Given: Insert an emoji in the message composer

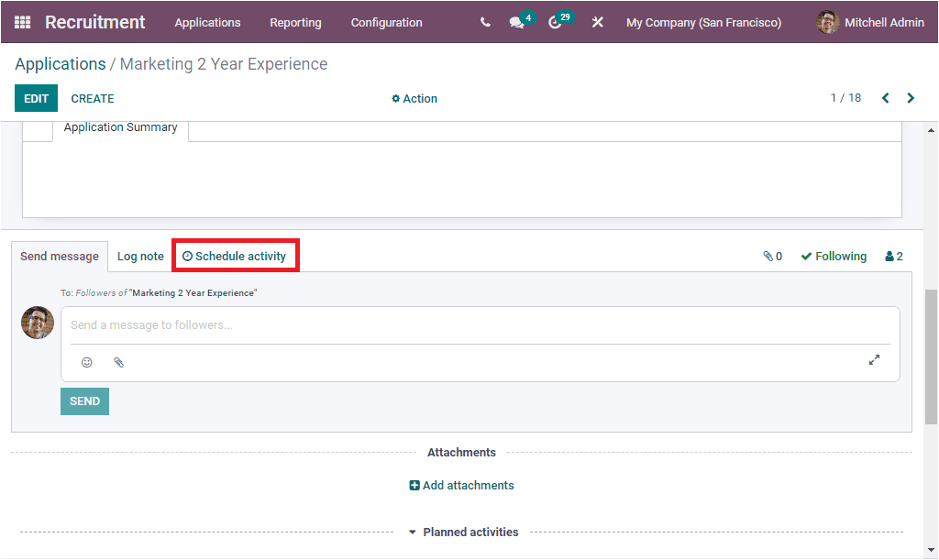Looking at the screenshot, I should 86,362.
